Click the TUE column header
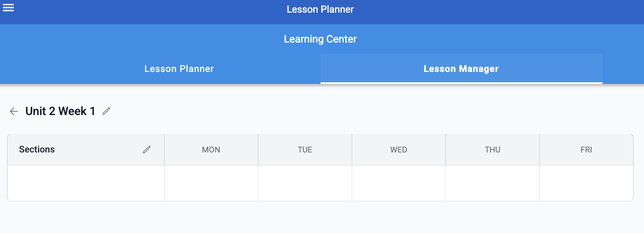This screenshot has height=233, width=644. [x=305, y=150]
